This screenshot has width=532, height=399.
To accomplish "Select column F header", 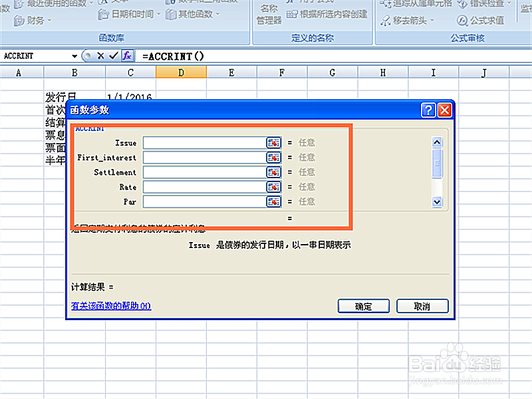I will point(282,72).
